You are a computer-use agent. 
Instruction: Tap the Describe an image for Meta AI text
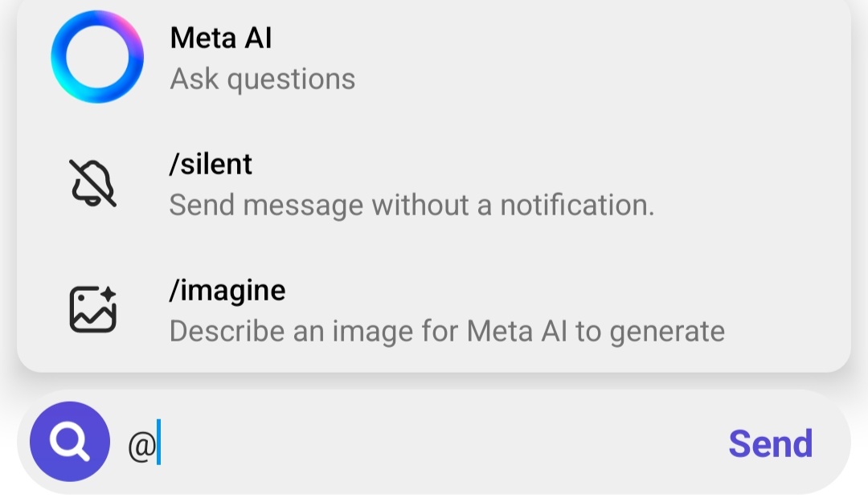tap(447, 330)
